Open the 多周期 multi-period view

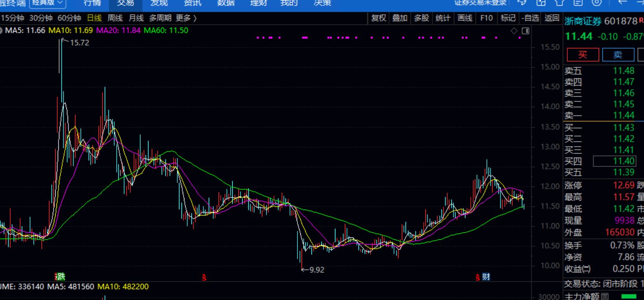[160, 18]
